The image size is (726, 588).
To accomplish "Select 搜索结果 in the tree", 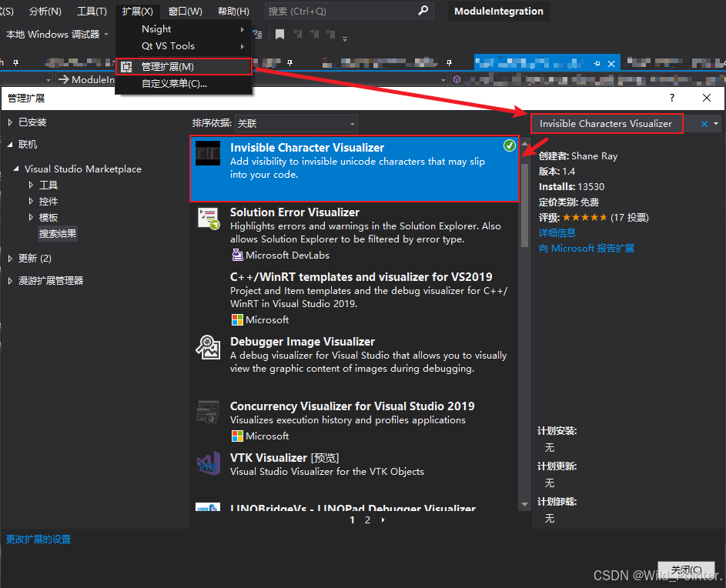I will 58,233.
